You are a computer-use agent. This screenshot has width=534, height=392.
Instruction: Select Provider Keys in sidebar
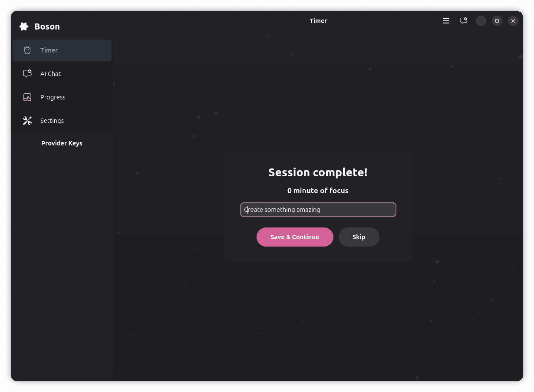62,143
